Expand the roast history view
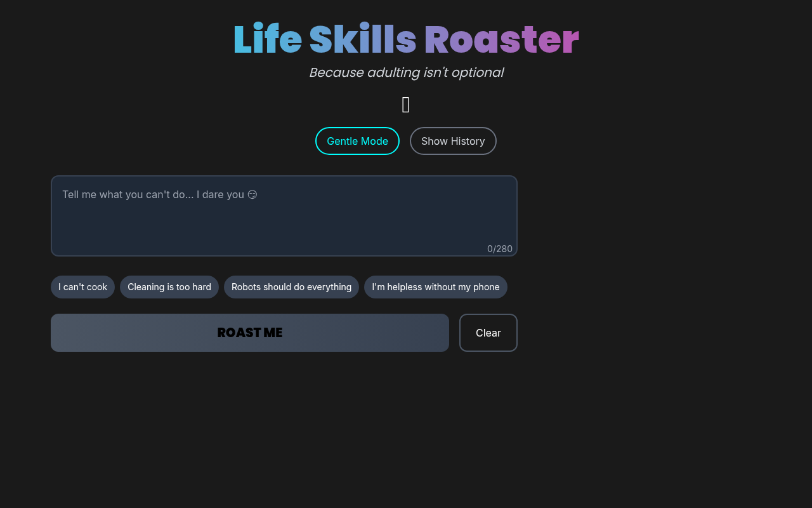812x508 pixels. pos(453,141)
